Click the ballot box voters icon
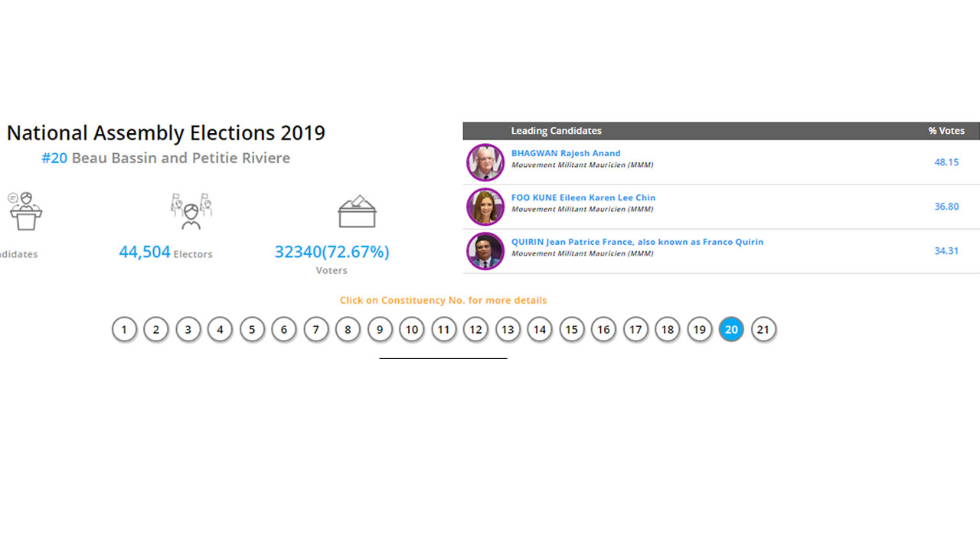The image size is (980, 551). pyautogui.click(x=357, y=211)
